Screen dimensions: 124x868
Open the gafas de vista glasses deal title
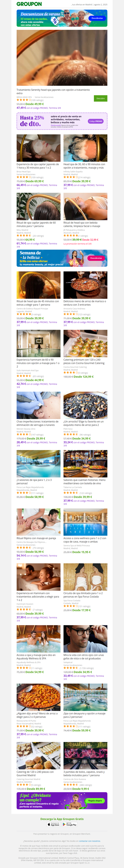[x=84, y=657]
